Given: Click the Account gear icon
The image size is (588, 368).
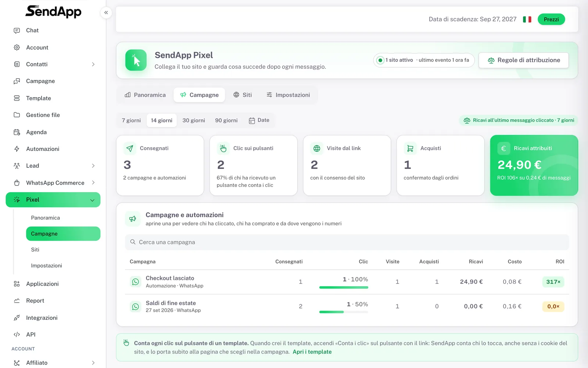Looking at the screenshot, I should [x=17, y=47].
